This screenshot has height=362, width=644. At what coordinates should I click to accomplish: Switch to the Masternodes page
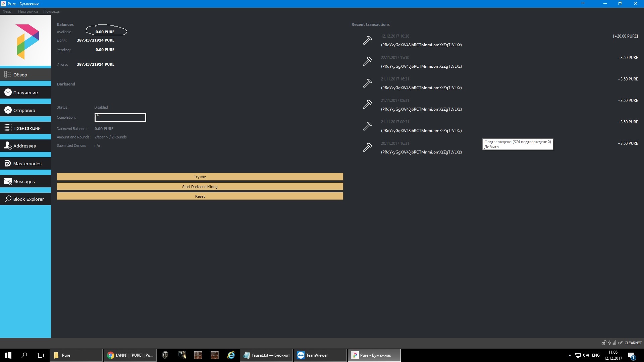point(25,163)
